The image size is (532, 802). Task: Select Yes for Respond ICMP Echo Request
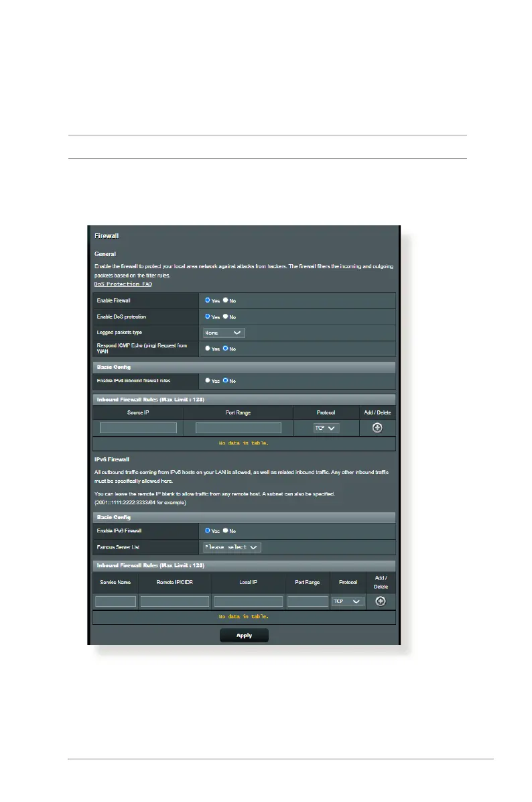pos(208,349)
